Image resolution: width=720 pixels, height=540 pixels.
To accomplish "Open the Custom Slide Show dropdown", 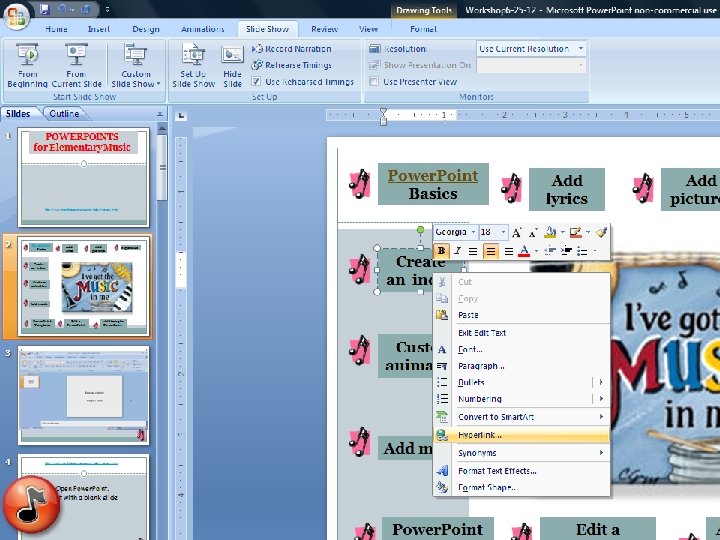I will tap(136, 65).
